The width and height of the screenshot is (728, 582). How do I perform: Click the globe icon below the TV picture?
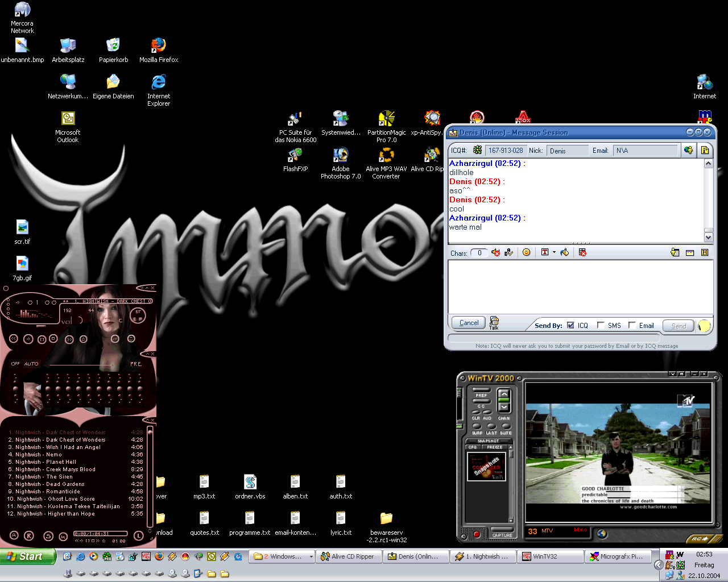[x=602, y=534]
